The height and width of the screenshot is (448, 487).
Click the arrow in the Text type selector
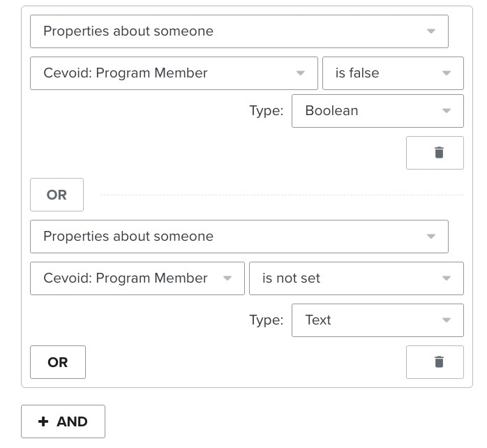pyautogui.click(x=447, y=320)
